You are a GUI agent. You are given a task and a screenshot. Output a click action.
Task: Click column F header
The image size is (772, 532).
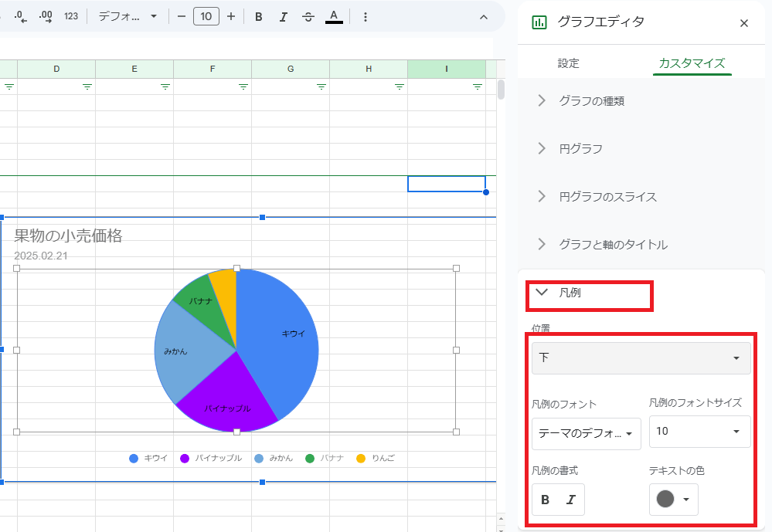213,69
